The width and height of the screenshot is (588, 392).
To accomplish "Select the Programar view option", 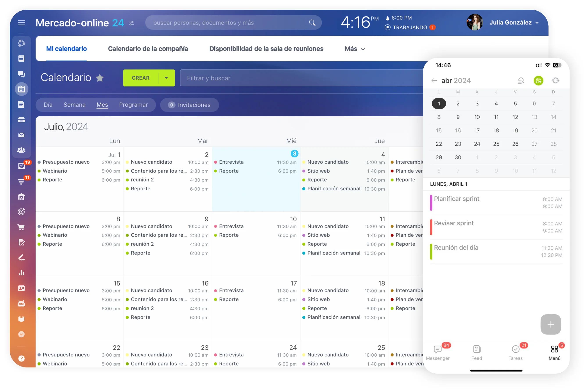I will pos(134,105).
